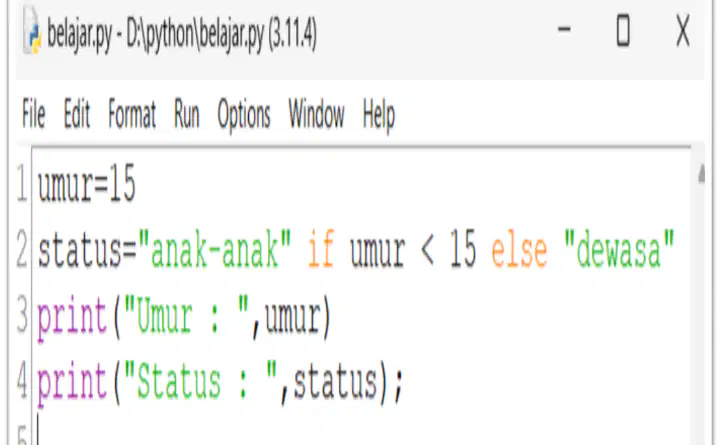Click the window title 'belajar.py - D:\python\belajar.py'

[x=156, y=34]
